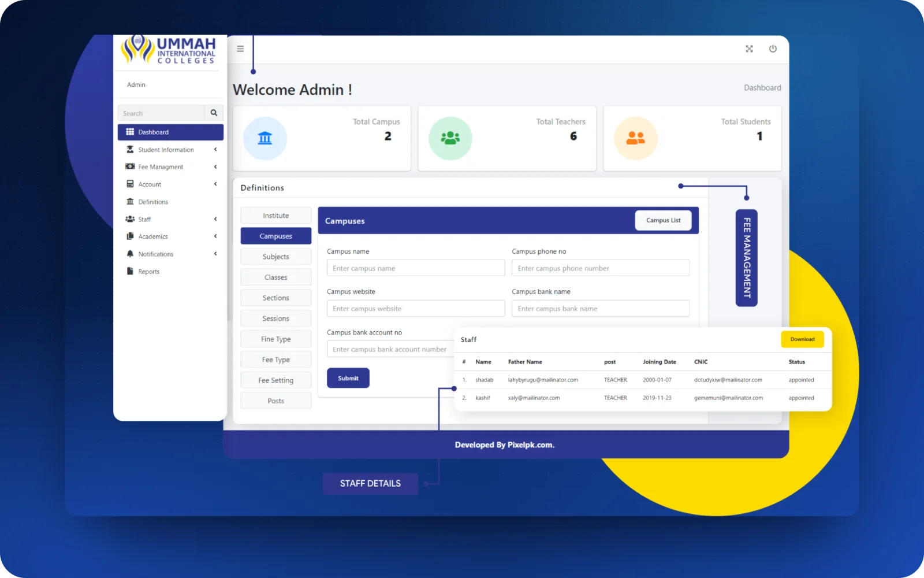Click the Fee Managment money icon

click(x=130, y=166)
